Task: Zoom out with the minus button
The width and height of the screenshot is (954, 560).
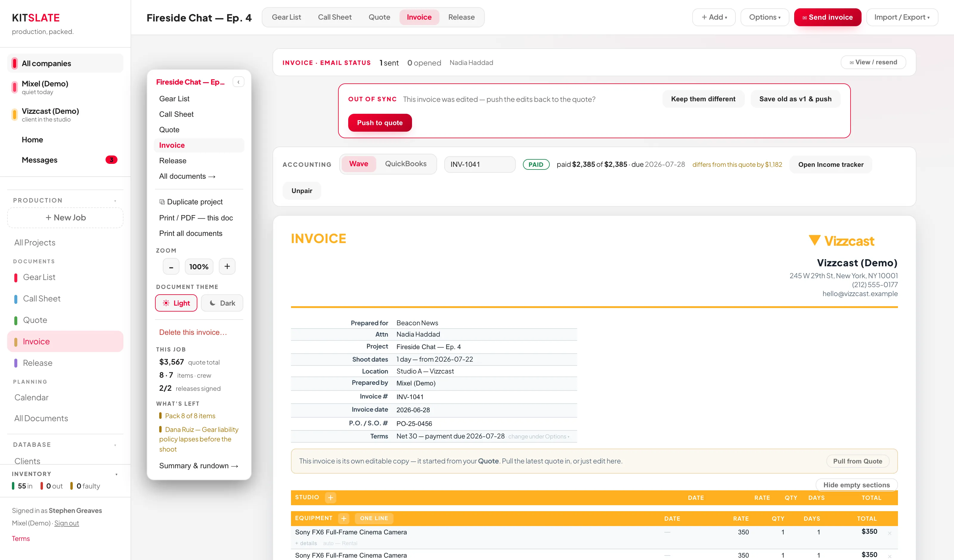Action: tap(171, 266)
